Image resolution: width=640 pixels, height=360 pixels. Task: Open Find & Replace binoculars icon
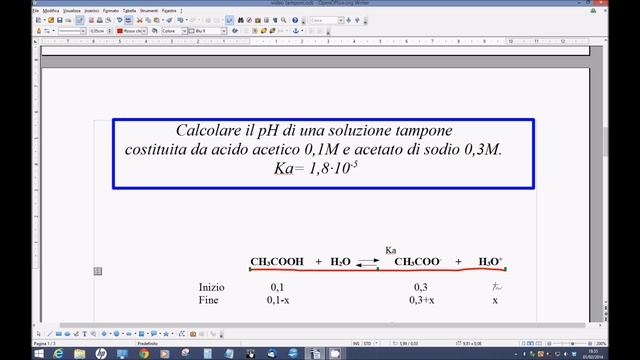(x=241, y=20)
